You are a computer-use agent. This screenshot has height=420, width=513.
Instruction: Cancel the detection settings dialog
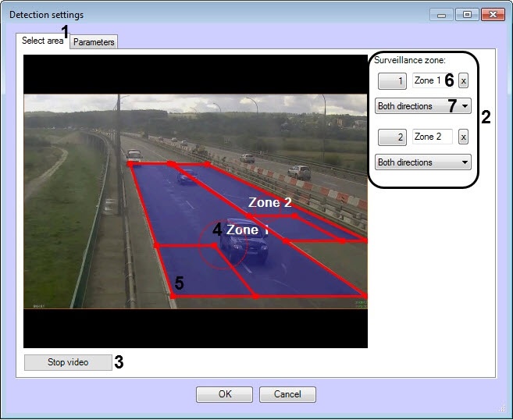[x=287, y=394]
